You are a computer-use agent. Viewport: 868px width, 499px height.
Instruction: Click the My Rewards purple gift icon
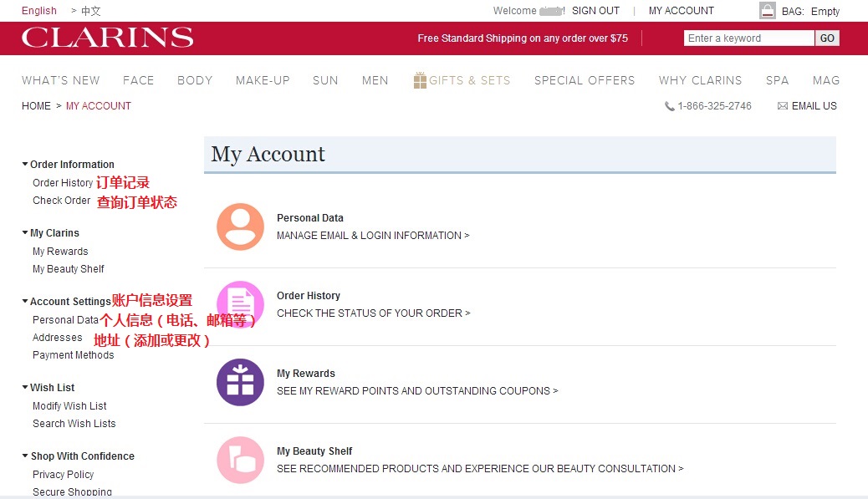pyautogui.click(x=240, y=382)
